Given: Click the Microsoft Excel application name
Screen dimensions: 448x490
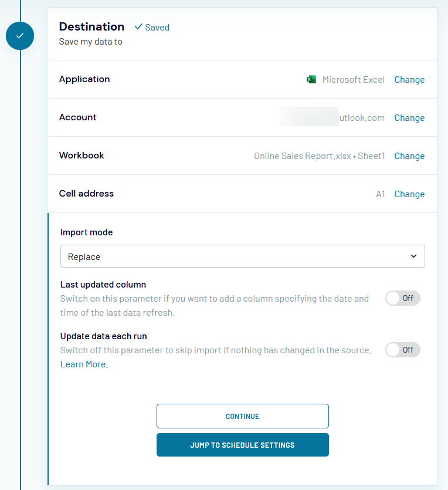Looking at the screenshot, I should point(354,80).
